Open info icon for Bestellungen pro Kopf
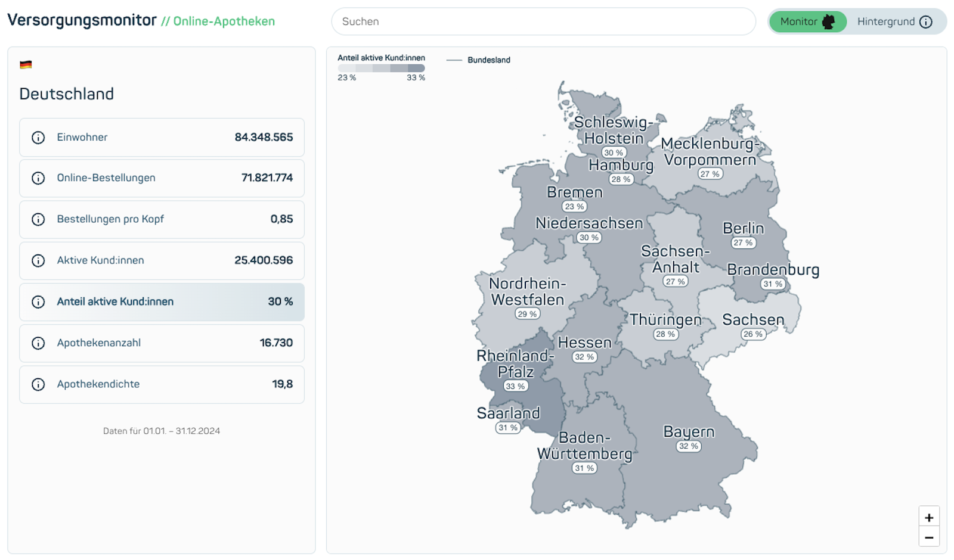Image resolution: width=954 pixels, height=560 pixels. coord(38,219)
